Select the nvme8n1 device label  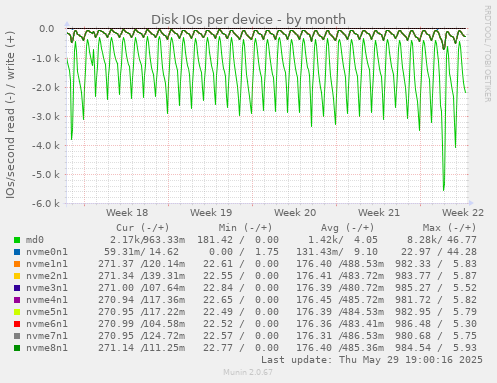coord(47,348)
